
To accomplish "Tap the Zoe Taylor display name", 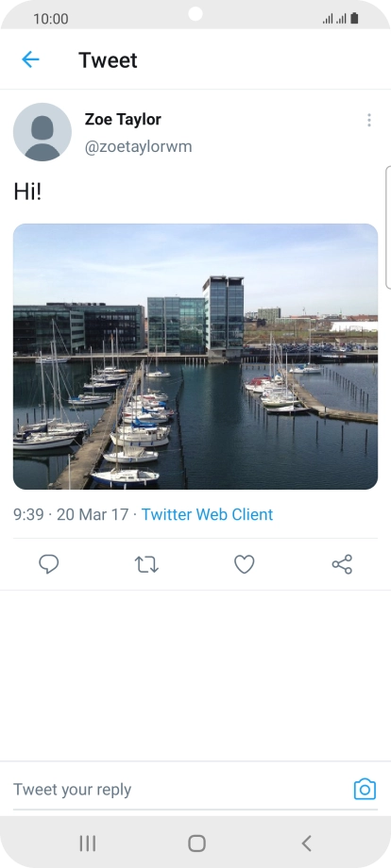I will pos(123,119).
